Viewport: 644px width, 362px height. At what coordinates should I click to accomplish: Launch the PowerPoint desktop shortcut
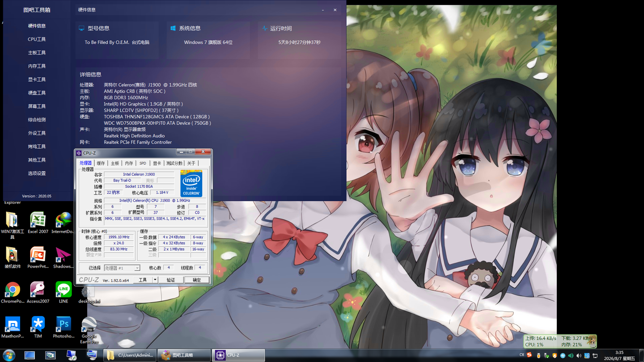coord(38,257)
